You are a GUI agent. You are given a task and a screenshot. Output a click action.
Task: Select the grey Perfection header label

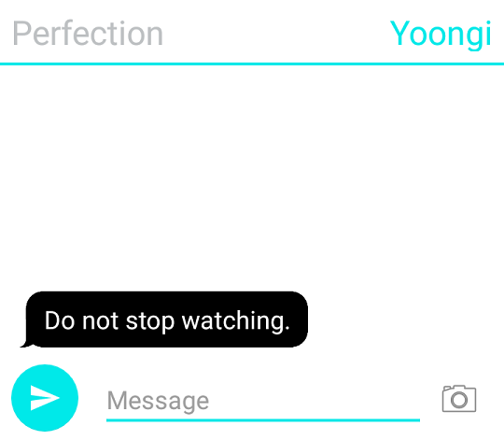point(88,33)
